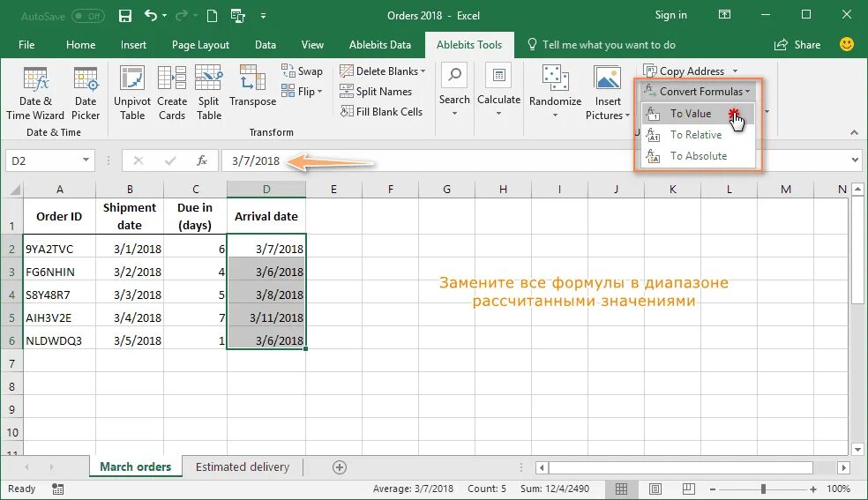Select the To Value menu option
868x500 pixels.
(698, 114)
